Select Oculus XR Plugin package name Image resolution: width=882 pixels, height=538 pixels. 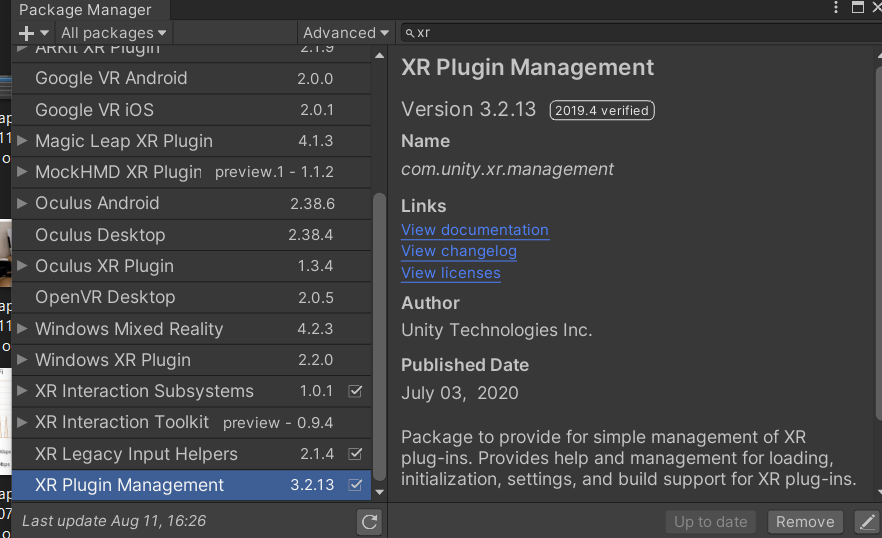tap(104, 266)
